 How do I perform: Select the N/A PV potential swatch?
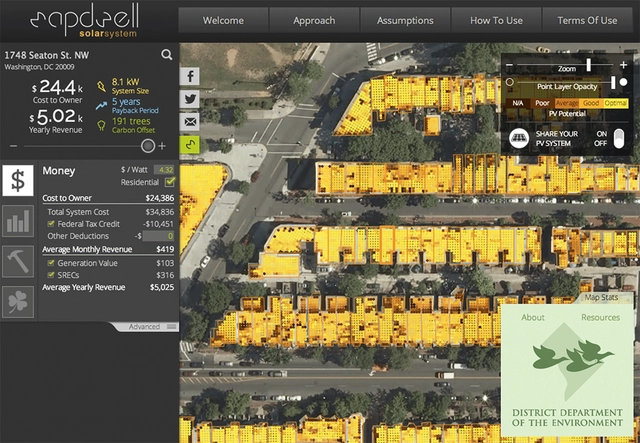tap(518, 103)
